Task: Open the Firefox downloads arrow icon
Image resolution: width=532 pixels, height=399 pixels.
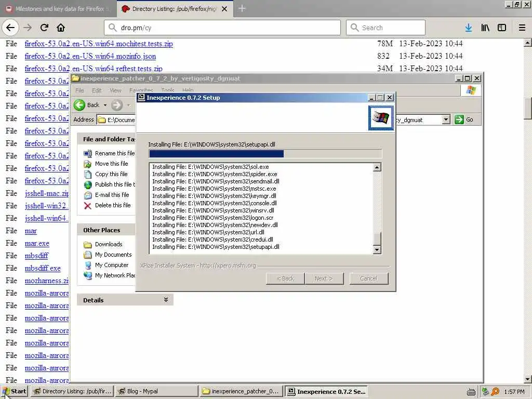Action: click(x=469, y=28)
